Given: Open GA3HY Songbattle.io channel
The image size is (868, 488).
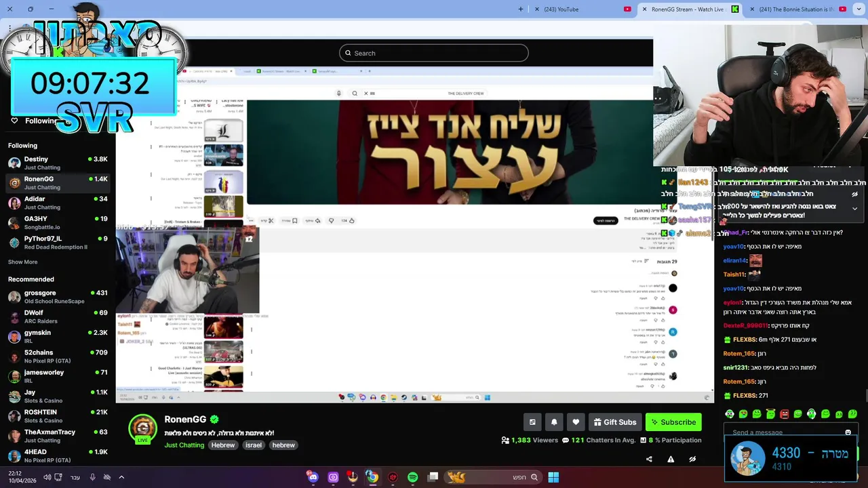Looking at the screenshot, I should pyautogui.click(x=58, y=223).
